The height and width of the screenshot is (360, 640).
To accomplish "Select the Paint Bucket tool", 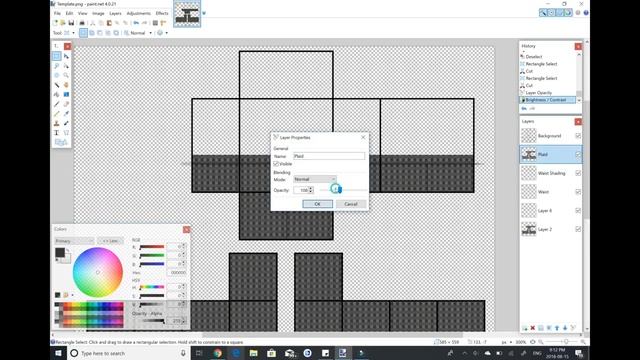I will point(57,94).
